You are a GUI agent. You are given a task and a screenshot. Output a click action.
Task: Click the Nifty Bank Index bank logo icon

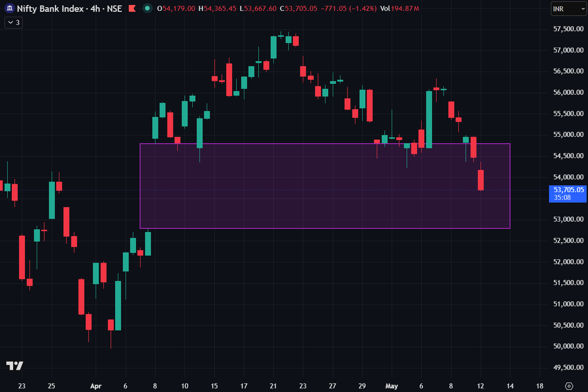point(10,8)
